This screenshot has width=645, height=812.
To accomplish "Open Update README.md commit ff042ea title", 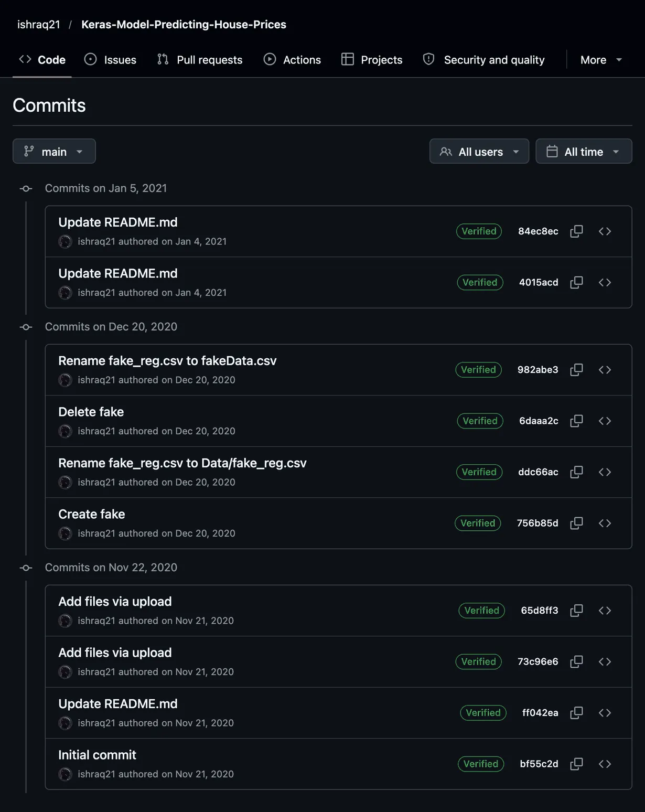I will (118, 704).
